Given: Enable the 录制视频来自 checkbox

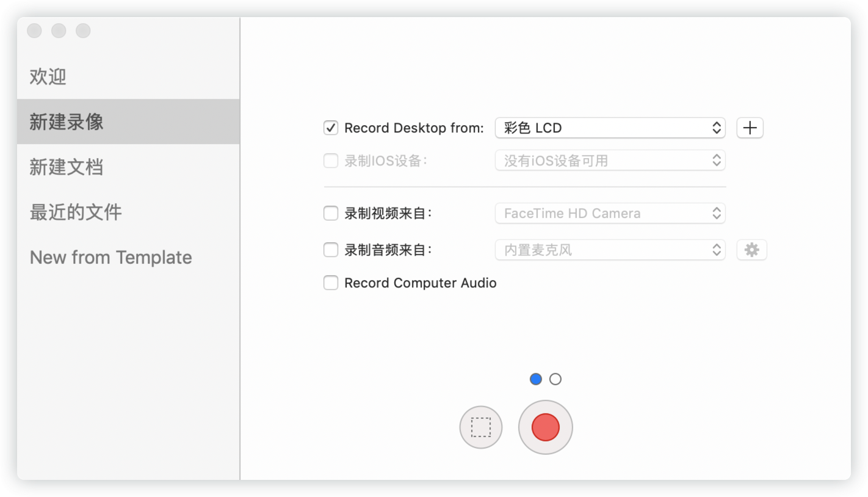Looking at the screenshot, I should point(330,213).
